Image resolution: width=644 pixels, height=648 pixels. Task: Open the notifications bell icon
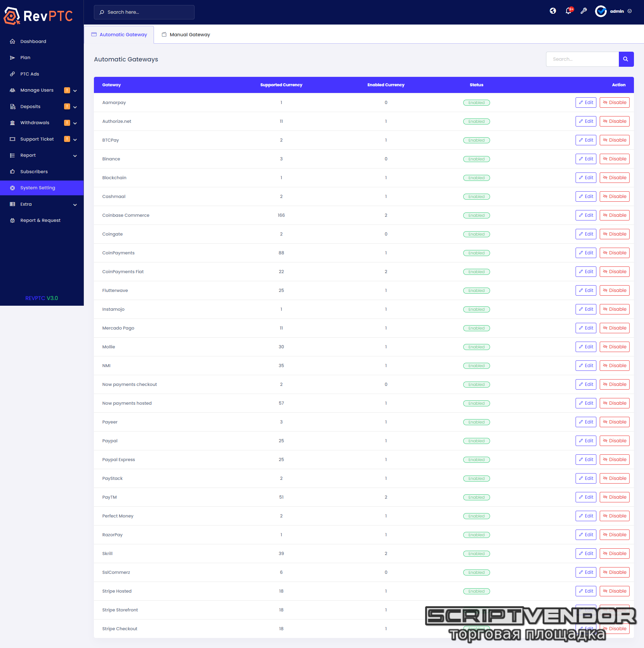coord(568,11)
